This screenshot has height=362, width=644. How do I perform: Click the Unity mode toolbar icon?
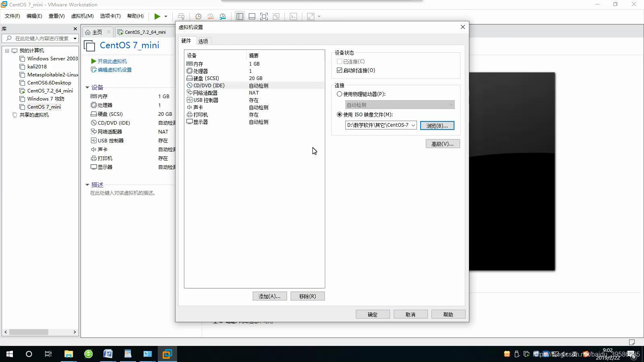276,16
